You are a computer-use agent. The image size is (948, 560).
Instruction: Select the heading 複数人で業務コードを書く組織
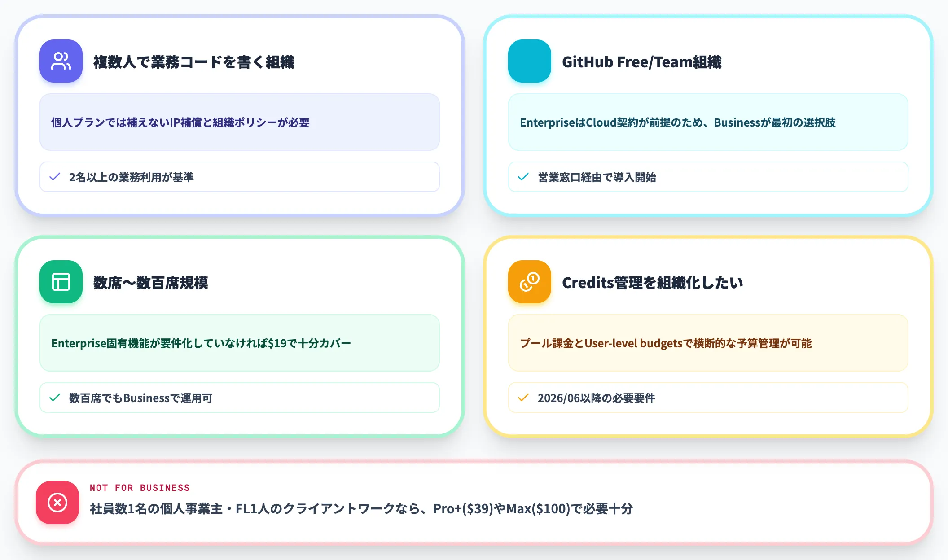tap(194, 62)
